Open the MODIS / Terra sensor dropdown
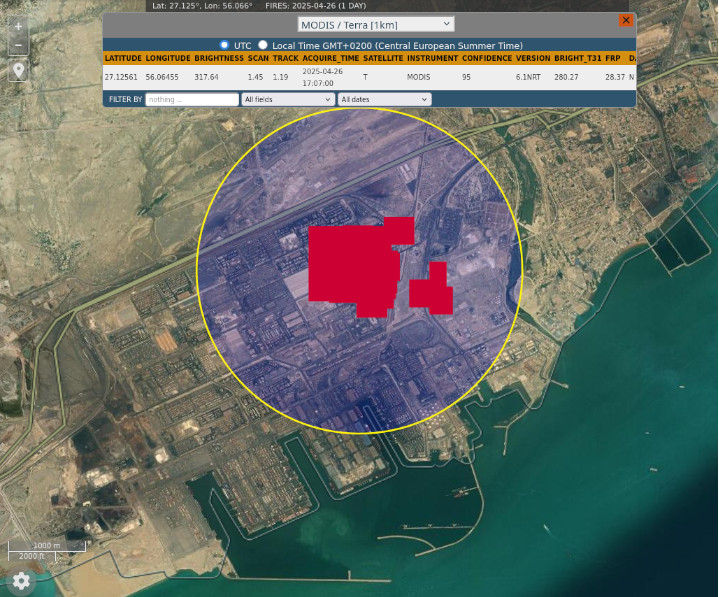The image size is (719, 597). [x=376, y=23]
